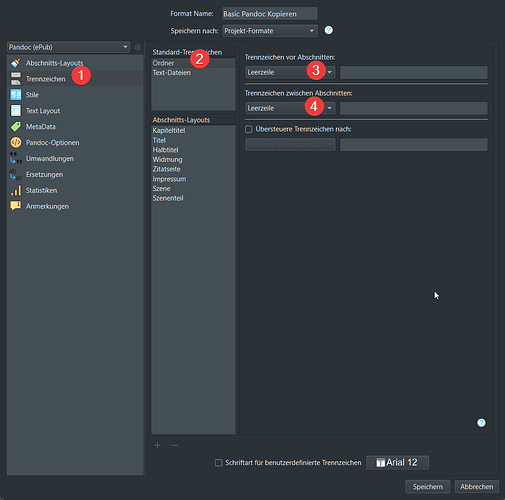The height and width of the screenshot is (500, 505).
Task: Select Ordner in Standard-Trennzeichen list
Action: [x=193, y=63]
